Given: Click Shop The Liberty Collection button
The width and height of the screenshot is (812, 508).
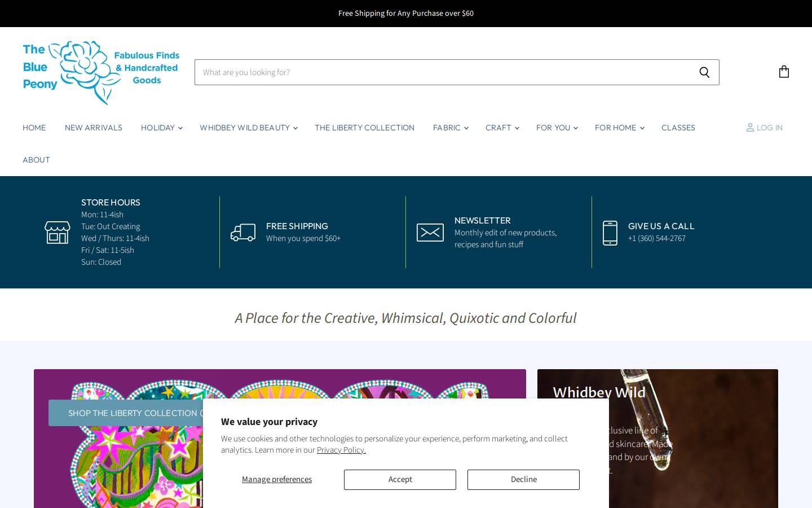Looking at the screenshot, I should 126,413.
